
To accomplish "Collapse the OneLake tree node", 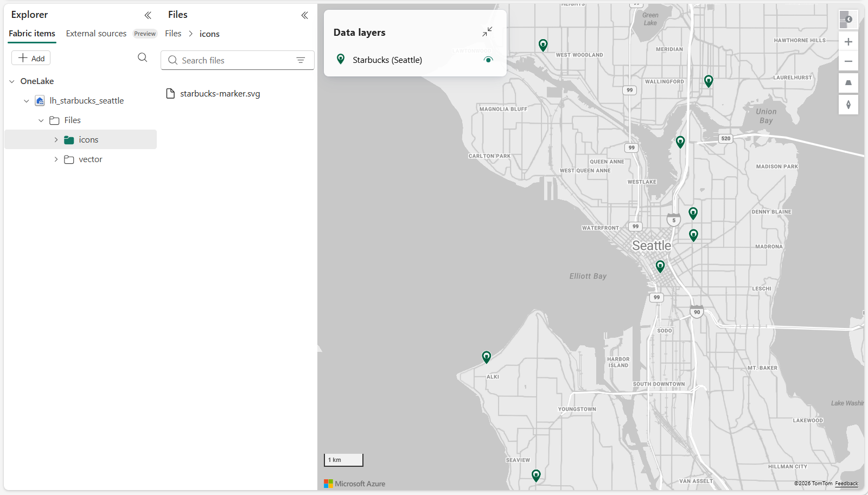I will click(12, 81).
